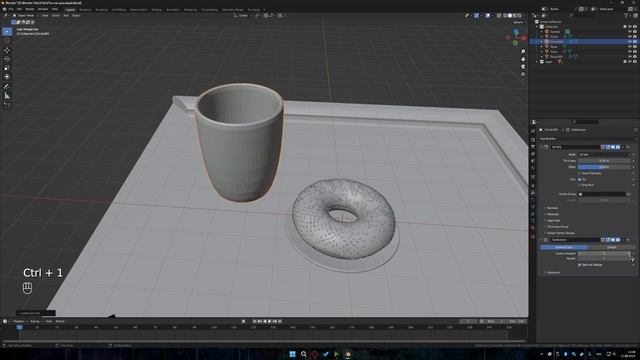Switch to the Geometry Nodes workspace tab

pos(233,9)
